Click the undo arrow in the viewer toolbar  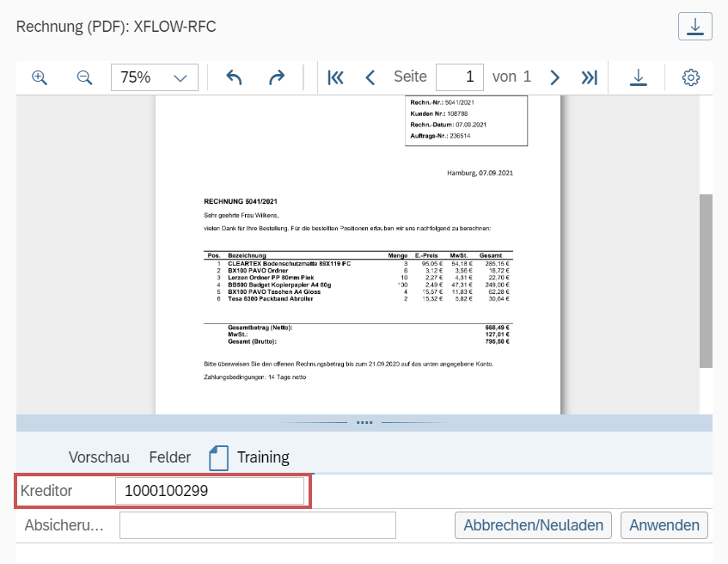point(233,77)
